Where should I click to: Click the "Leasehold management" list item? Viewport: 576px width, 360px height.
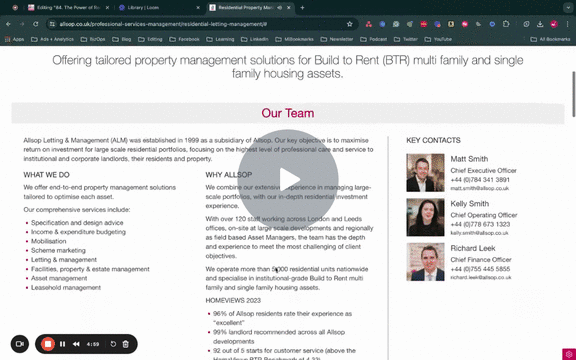coord(66,288)
